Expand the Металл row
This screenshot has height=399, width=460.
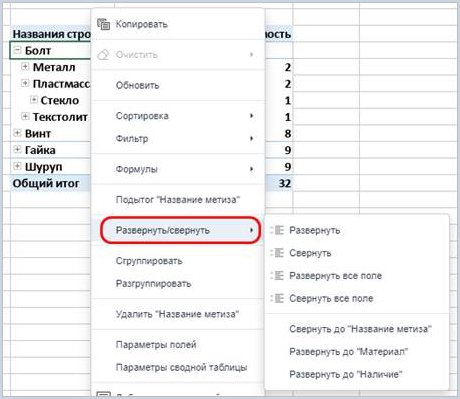click(25, 66)
